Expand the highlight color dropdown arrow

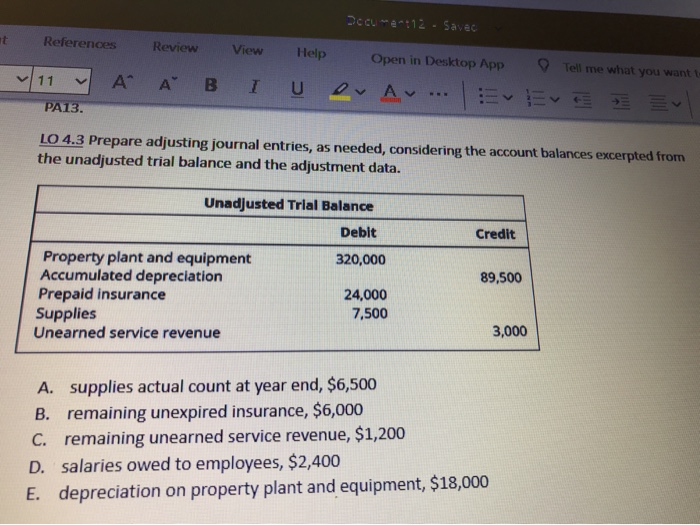tap(360, 92)
